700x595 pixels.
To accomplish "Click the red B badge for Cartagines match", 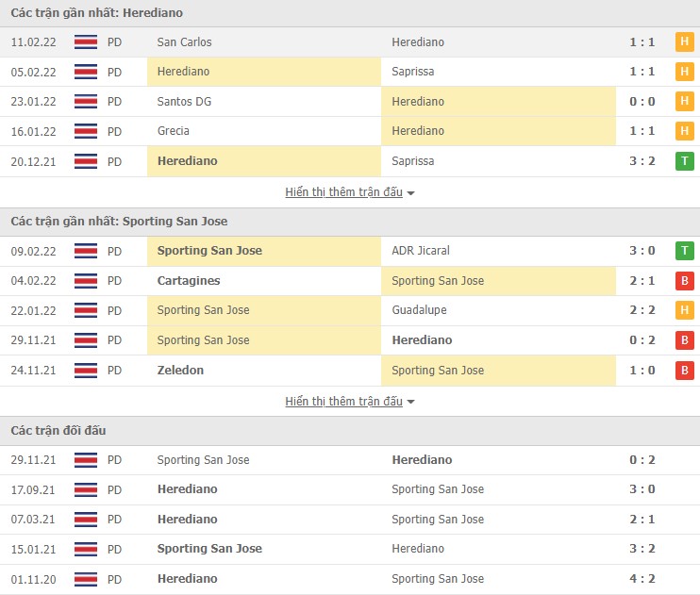I will pos(684,281).
